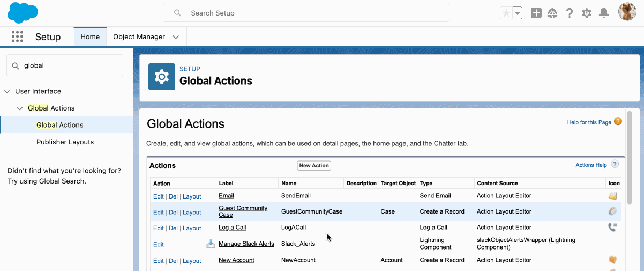Edit the Manage Slack Alerts action
Screen dimensions: 644x271
159,244
